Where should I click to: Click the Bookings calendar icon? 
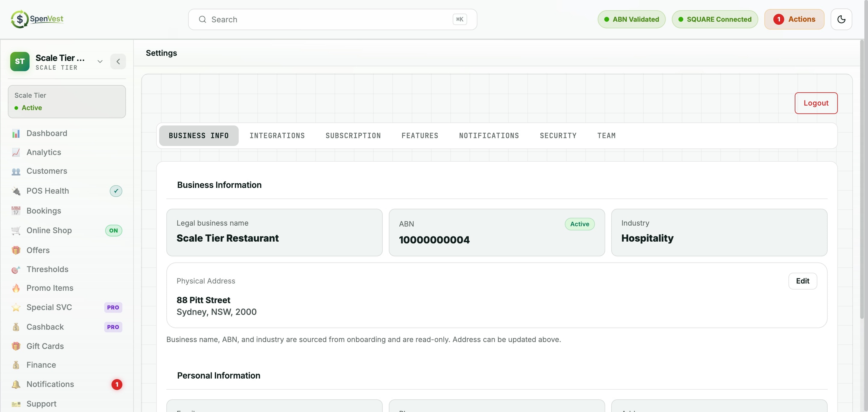tap(16, 211)
